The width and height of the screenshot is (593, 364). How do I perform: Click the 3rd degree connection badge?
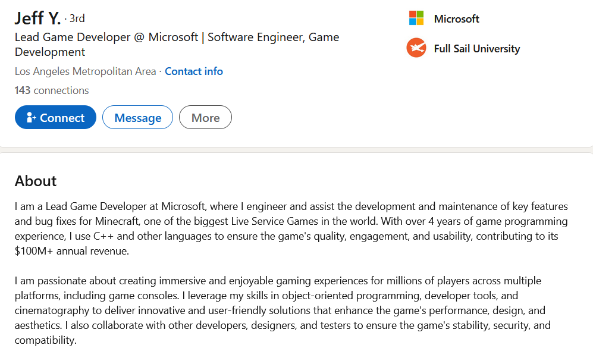pyautogui.click(x=77, y=18)
